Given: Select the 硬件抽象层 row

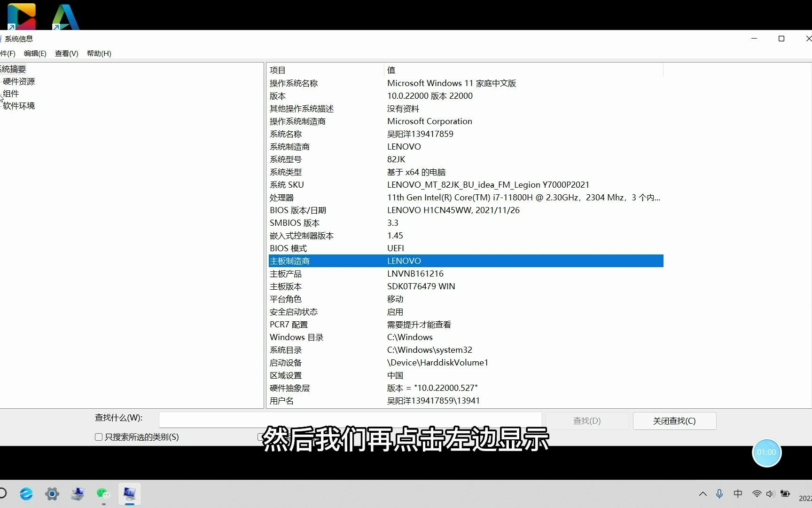Looking at the screenshot, I should pyautogui.click(x=466, y=388).
